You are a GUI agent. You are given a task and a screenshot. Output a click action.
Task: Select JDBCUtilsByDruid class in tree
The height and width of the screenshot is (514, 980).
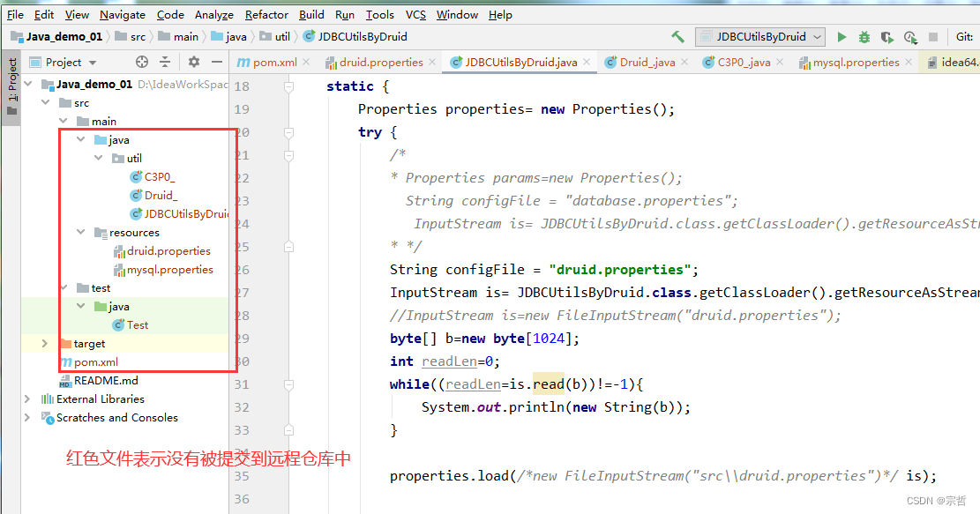tap(179, 213)
